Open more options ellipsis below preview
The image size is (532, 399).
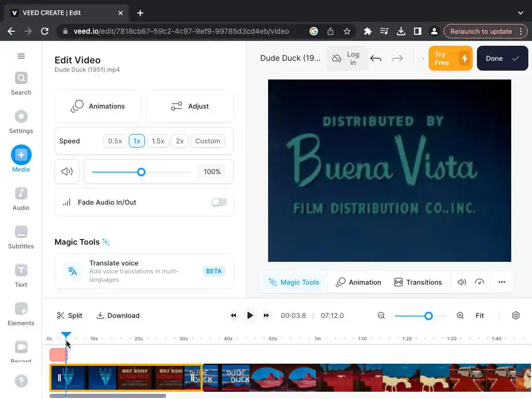point(501,282)
